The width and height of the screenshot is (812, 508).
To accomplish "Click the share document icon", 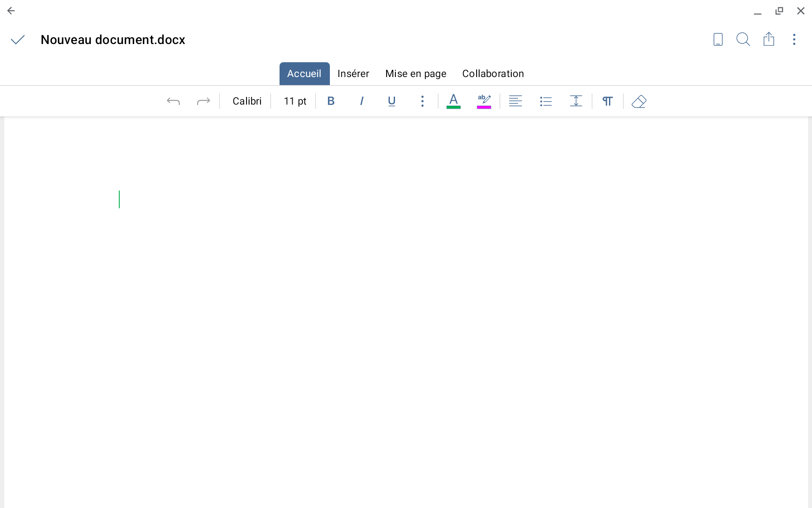I will point(769,39).
